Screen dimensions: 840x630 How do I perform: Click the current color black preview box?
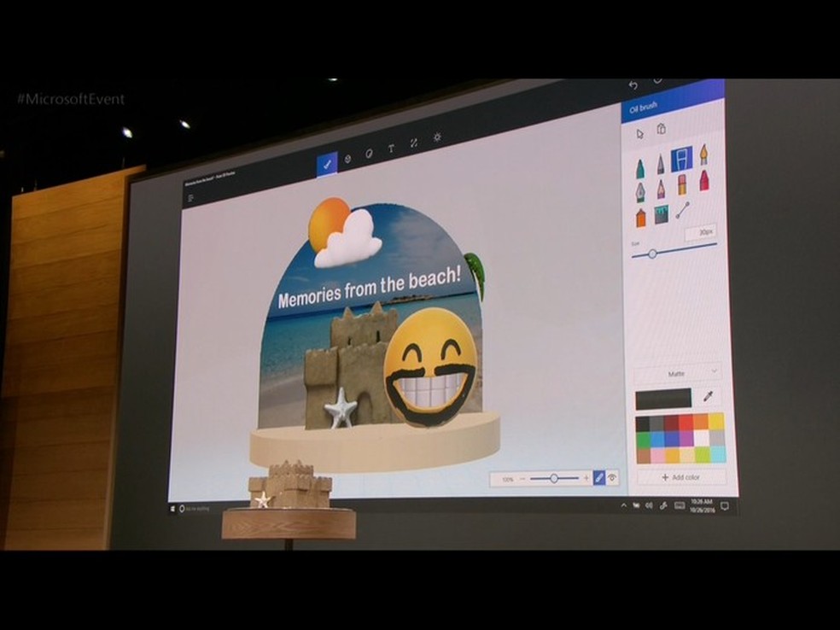point(663,400)
